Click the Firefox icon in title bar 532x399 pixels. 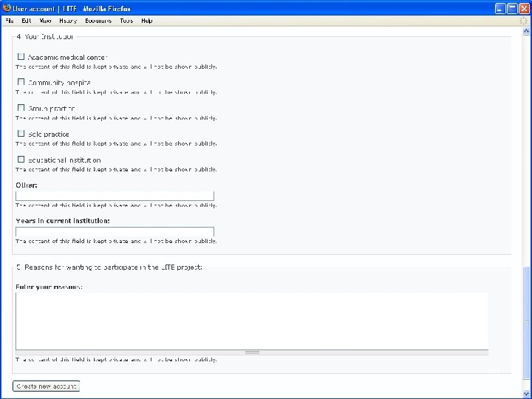click(x=7, y=8)
